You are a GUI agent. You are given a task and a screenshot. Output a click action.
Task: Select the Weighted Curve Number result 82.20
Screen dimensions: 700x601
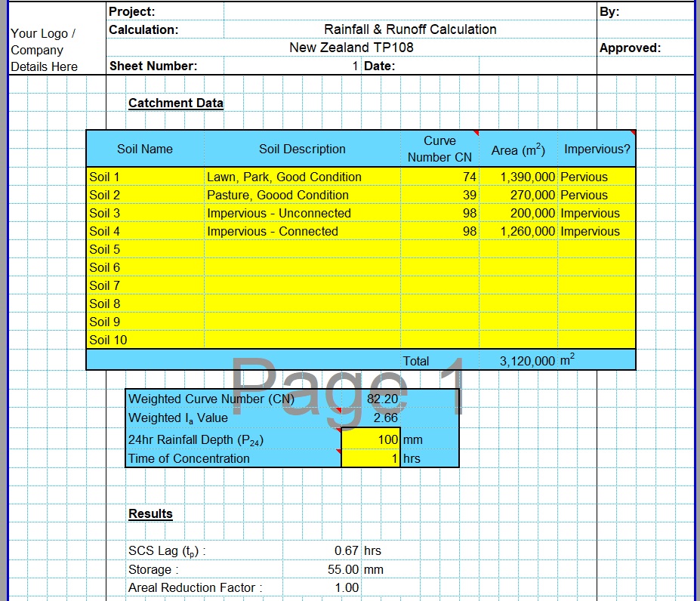pyautogui.click(x=382, y=399)
